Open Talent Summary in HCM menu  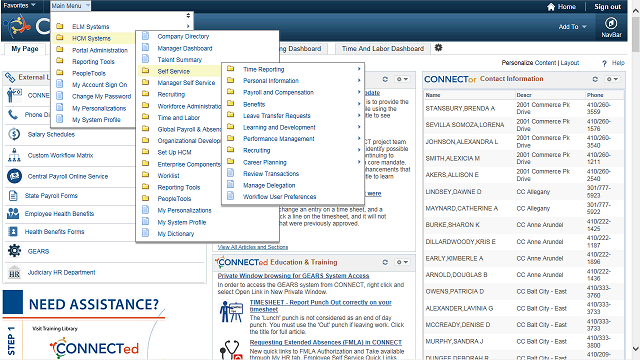tap(180, 60)
